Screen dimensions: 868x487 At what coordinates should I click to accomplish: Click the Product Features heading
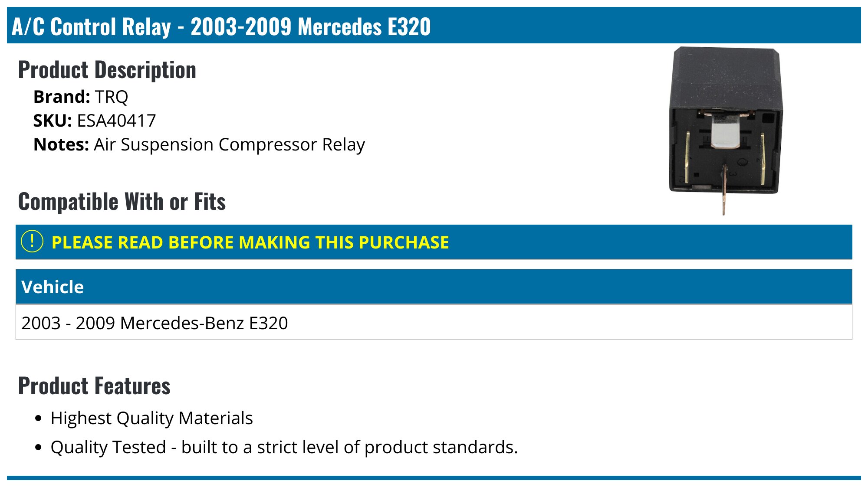(94, 386)
